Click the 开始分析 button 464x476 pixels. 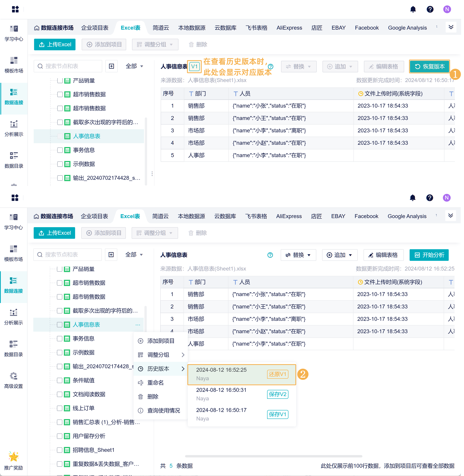click(x=429, y=255)
